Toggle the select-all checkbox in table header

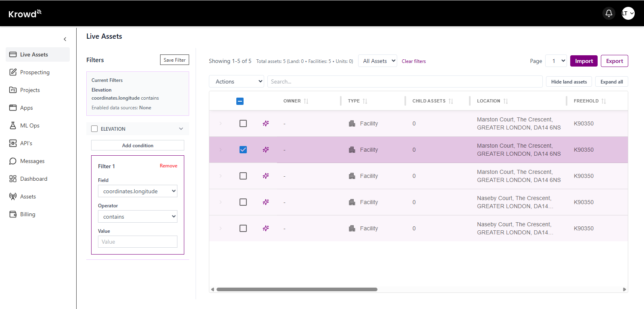240,101
